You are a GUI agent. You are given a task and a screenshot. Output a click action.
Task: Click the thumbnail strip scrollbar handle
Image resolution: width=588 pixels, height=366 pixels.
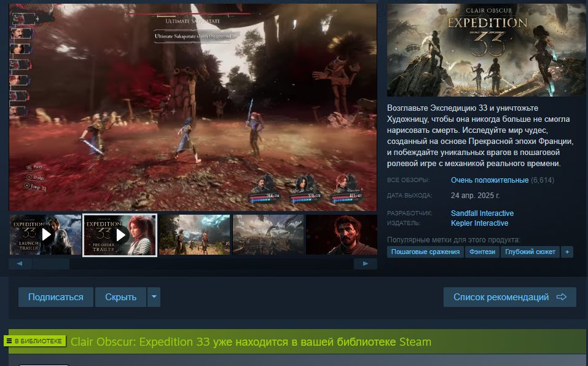pyautogui.click(x=51, y=263)
